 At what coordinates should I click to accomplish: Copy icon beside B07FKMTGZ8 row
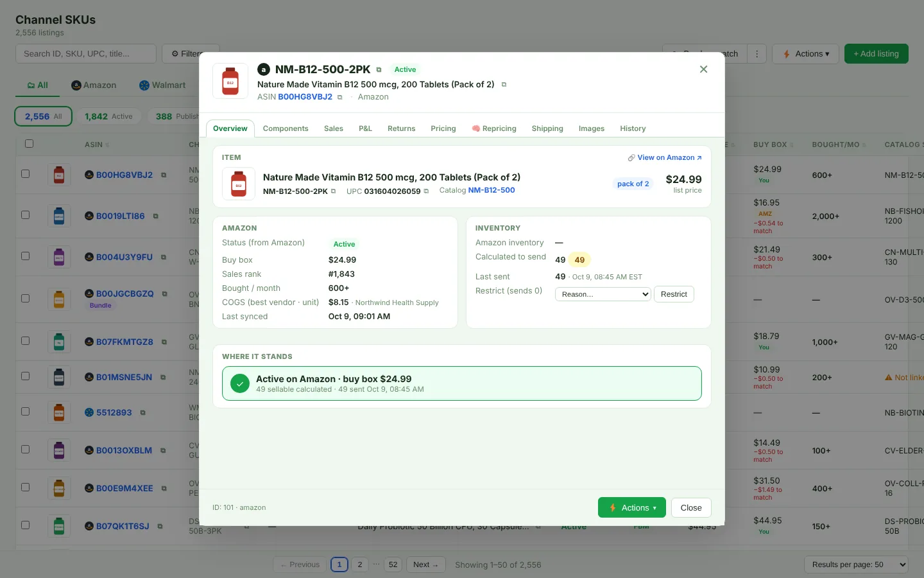[164, 342]
